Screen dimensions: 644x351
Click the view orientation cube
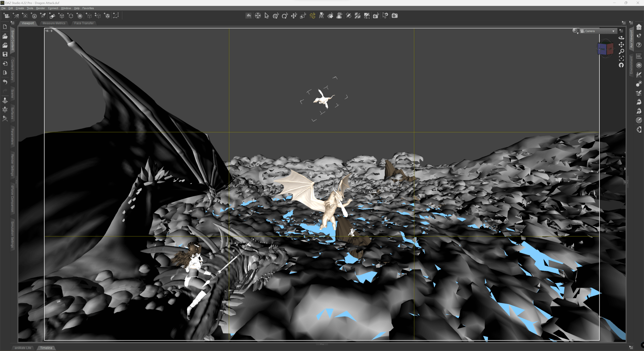[605, 49]
